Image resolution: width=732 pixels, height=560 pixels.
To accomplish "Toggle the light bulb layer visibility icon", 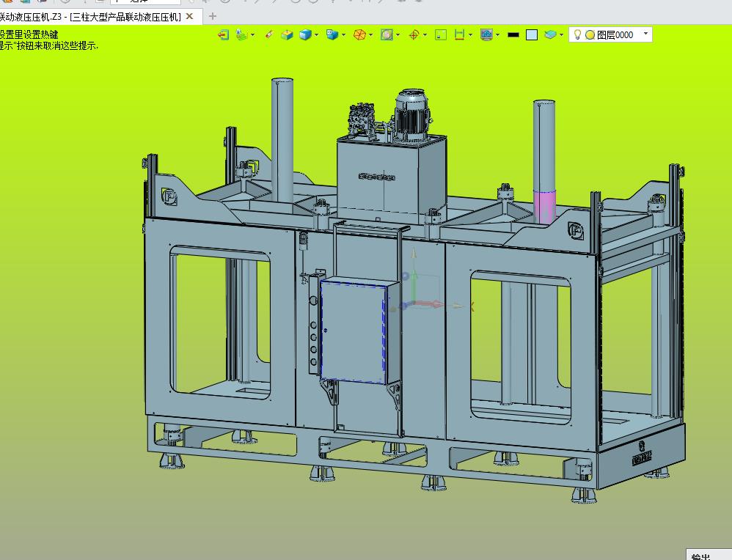I will click(577, 34).
